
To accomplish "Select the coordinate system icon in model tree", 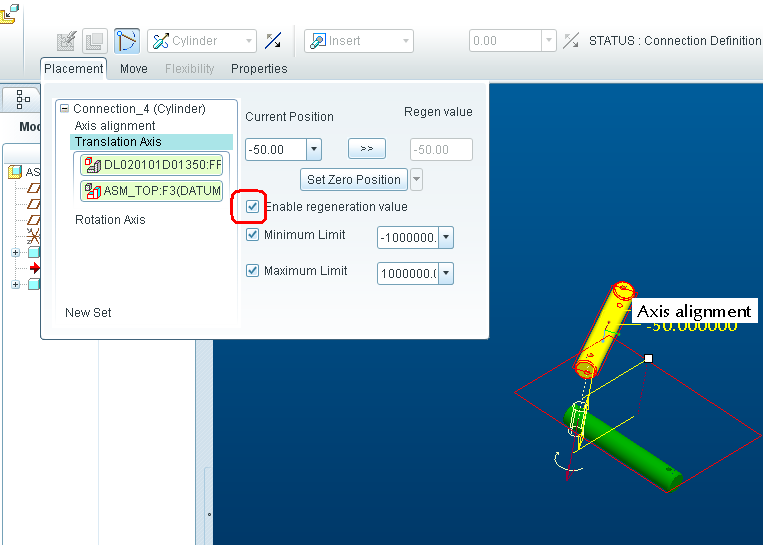I will pyautogui.click(x=33, y=236).
